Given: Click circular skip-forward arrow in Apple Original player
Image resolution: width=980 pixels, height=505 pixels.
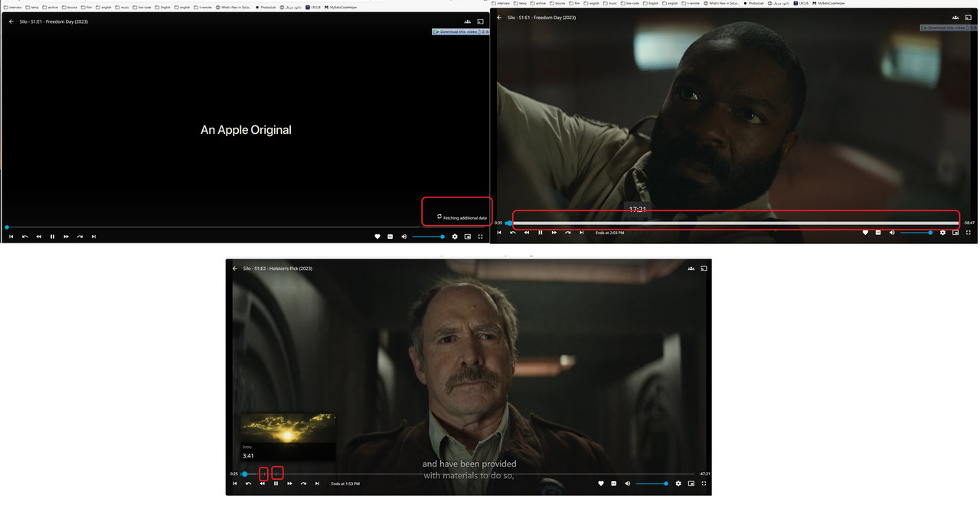Looking at the screenshot, I should (80, 236).
